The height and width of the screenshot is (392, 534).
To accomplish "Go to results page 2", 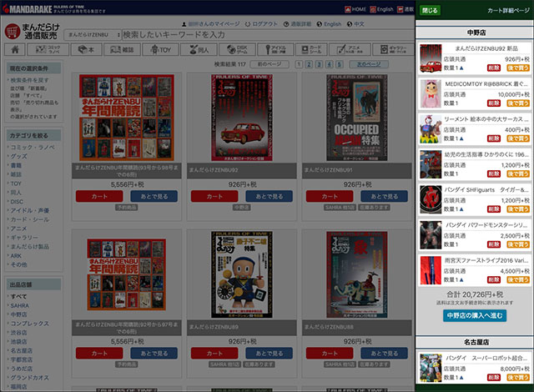I will point(309,64).
